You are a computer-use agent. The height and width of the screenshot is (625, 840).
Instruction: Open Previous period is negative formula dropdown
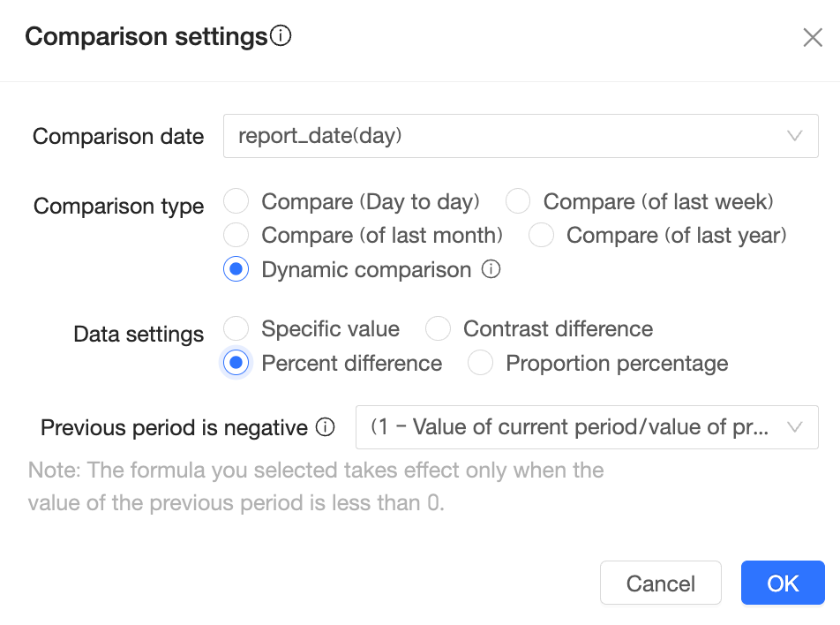click(587, 427)
